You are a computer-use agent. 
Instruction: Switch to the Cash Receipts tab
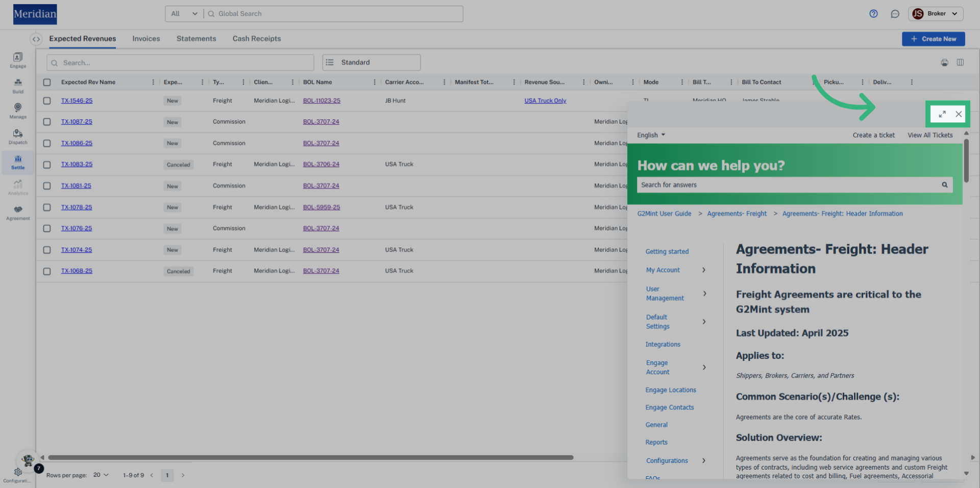[256, 39]
